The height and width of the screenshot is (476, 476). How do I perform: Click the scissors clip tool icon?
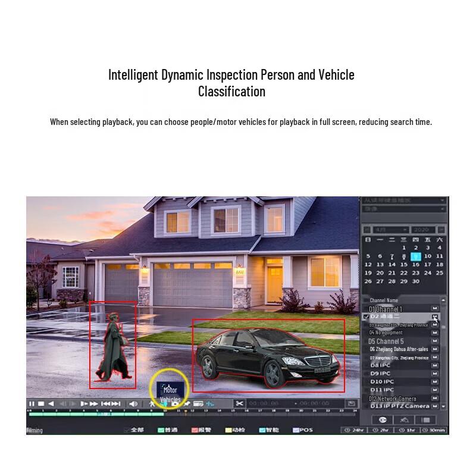239,403
